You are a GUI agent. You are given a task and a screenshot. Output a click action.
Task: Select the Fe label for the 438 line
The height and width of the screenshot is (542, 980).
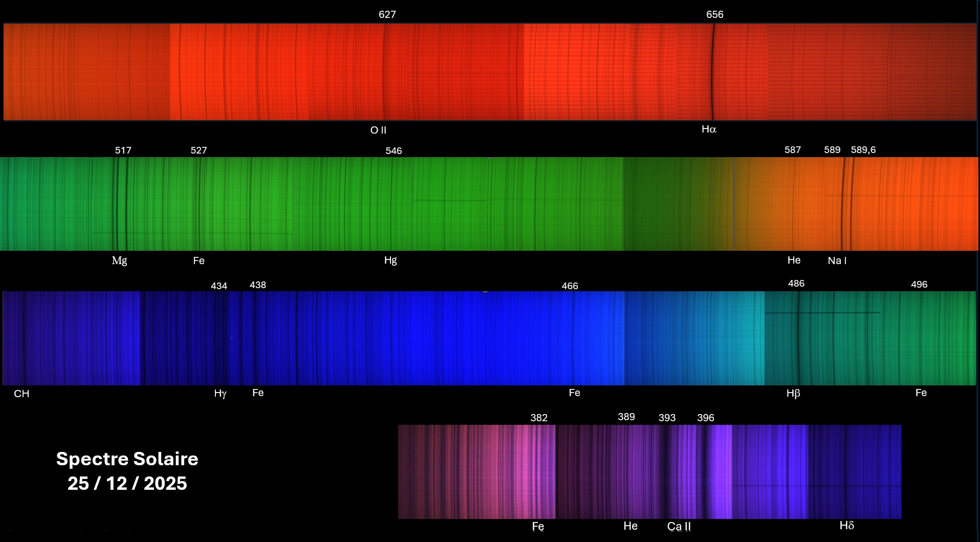[258, 393]
